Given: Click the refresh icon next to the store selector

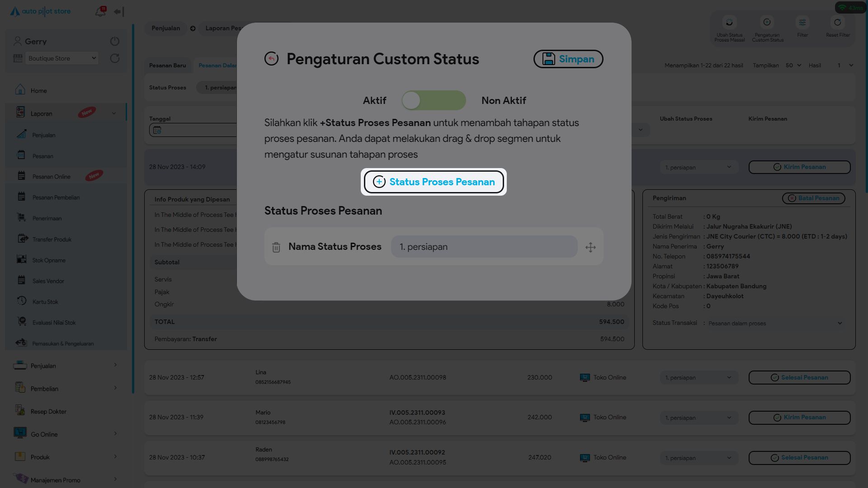Looking at the screenshot, I should [115, 58].
